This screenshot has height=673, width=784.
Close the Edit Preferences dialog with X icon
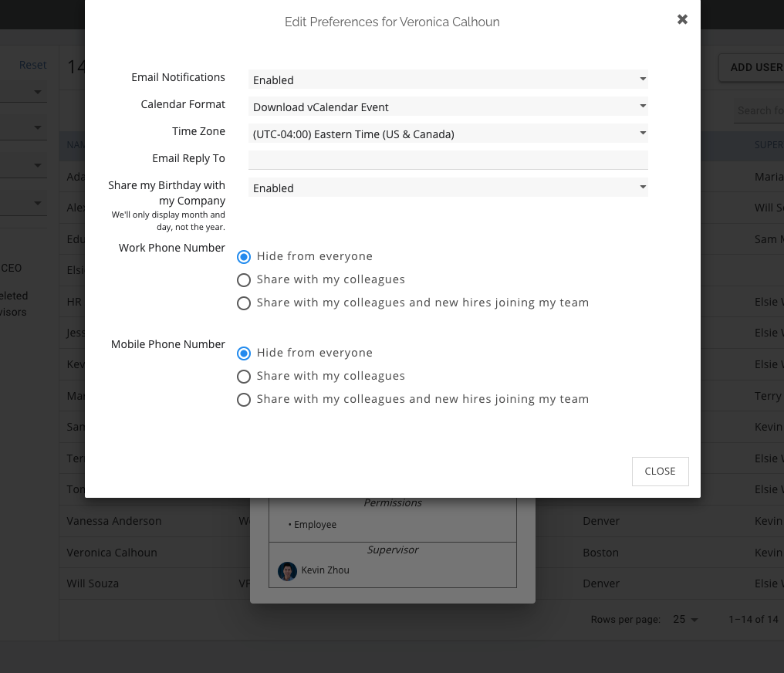(x=682, y=20)
